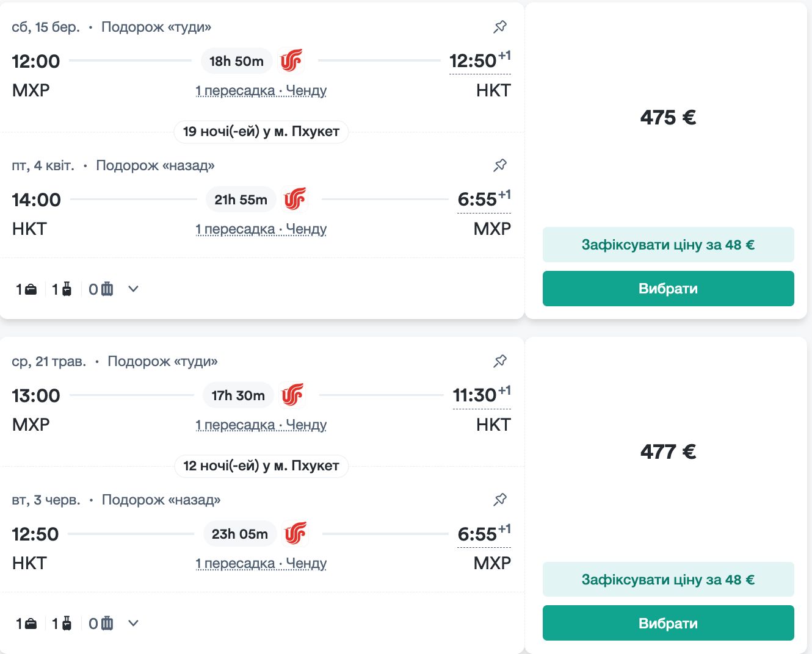The image size is (812, 654).
Task: Click Air China logo on 23h 05m flight
Action: pos(295,534)
